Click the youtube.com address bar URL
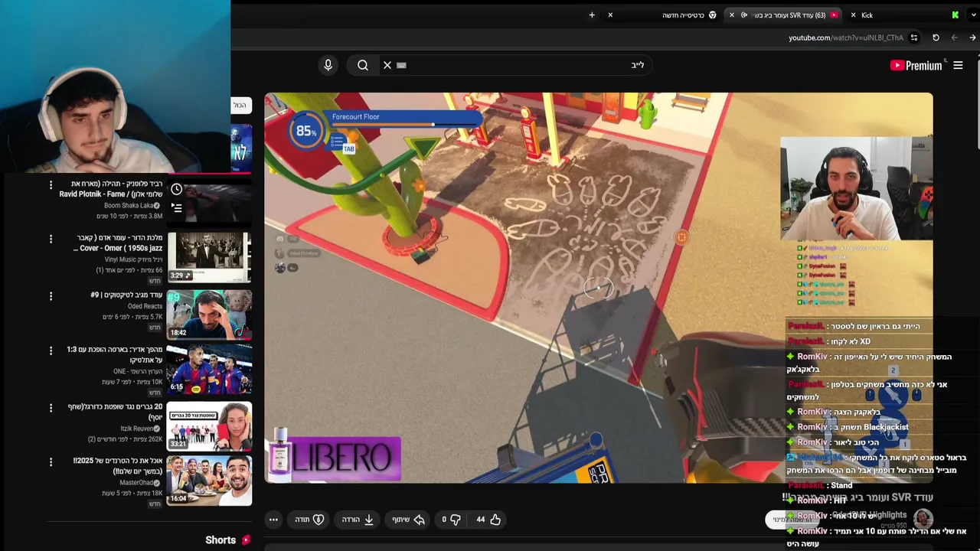980x551 pixels. coord(846,37)
